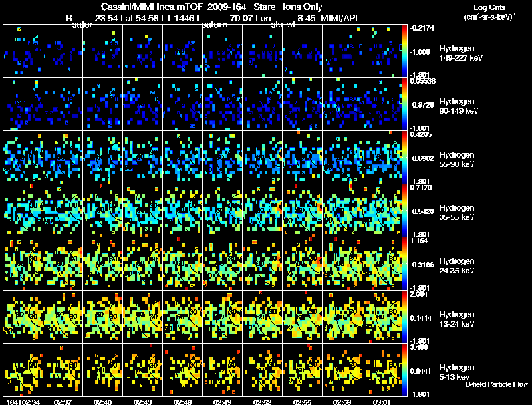Image resolution: width=532 pixels, height=405 pixels.
Task: Click the 0.8728 colorbar value
Action: coord(423,105)
